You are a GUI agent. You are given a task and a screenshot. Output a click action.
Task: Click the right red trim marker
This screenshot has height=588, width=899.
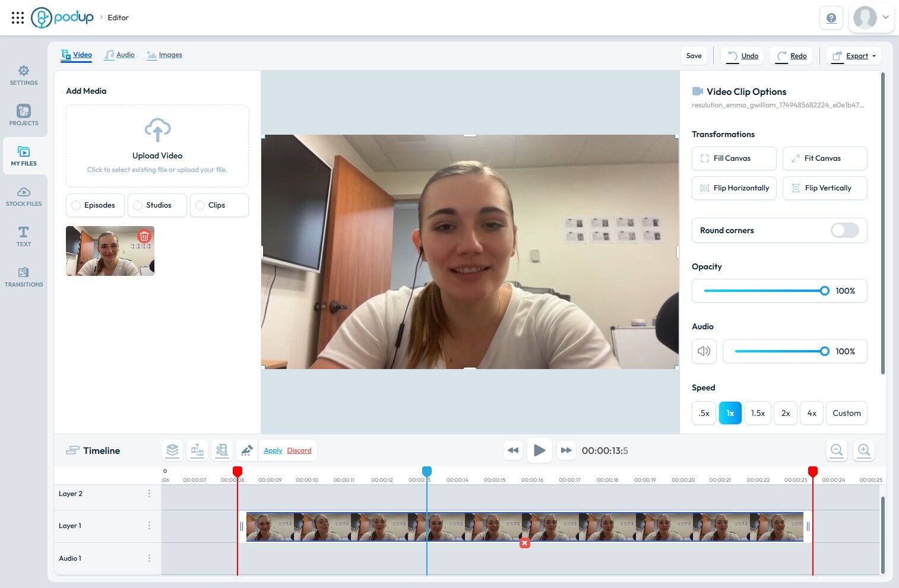(x=813, y=472)
